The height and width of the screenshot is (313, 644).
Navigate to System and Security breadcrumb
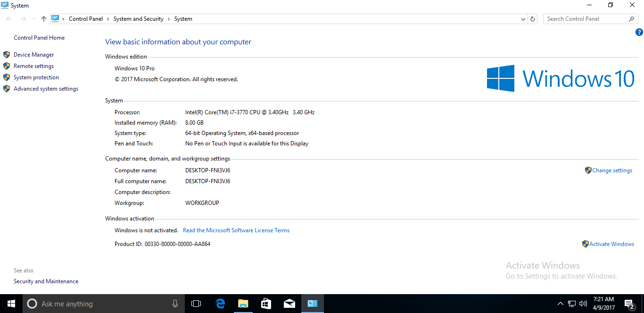point(139,19)
